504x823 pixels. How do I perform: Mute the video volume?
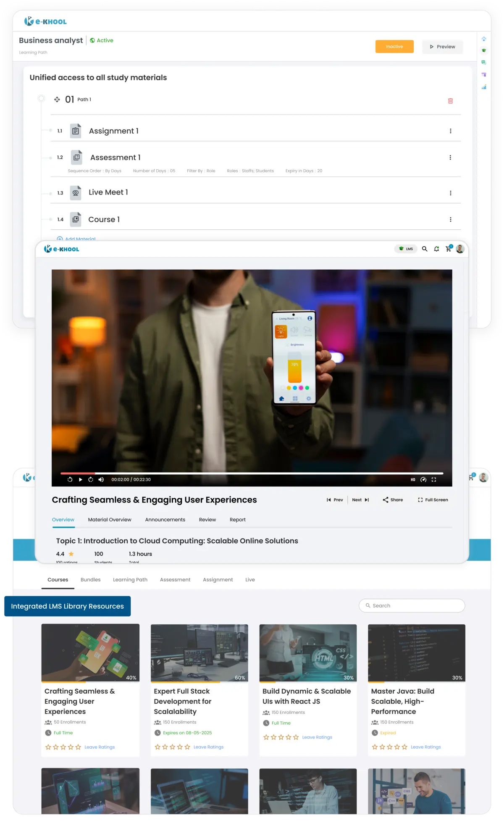[x=101, y=479]
